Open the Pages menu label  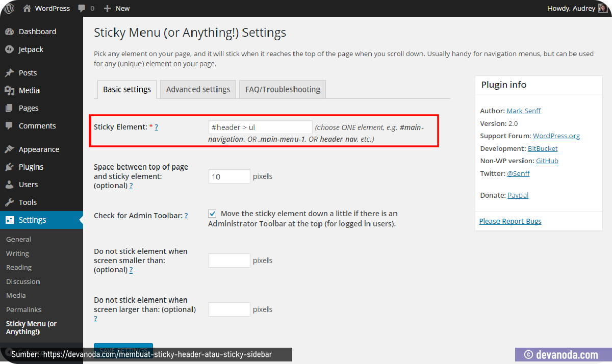(x=29, y=108)
